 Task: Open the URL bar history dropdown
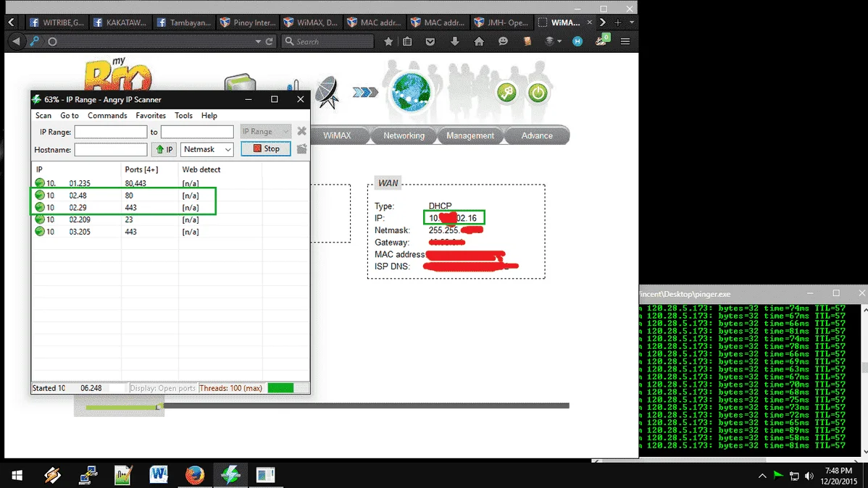tap(257, 41)
